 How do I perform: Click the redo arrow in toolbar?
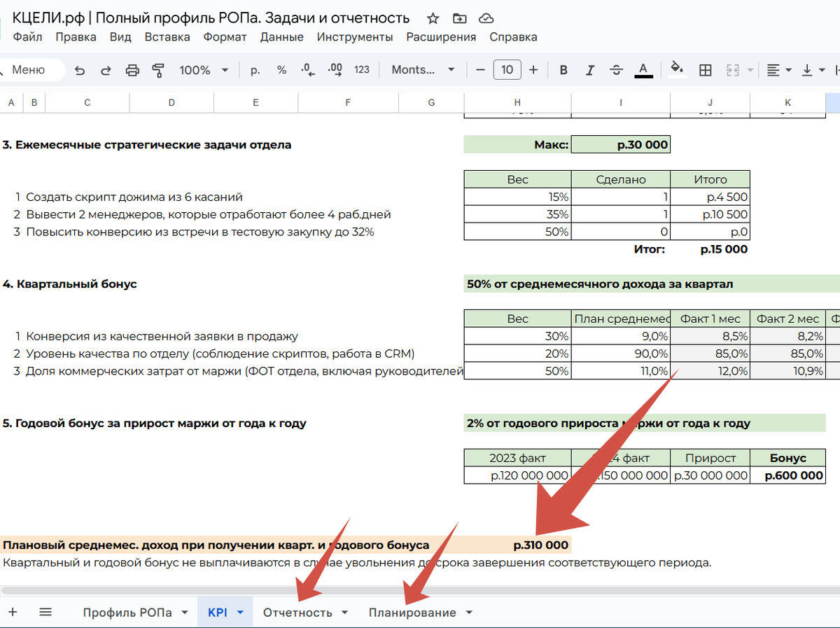(106, 70)
